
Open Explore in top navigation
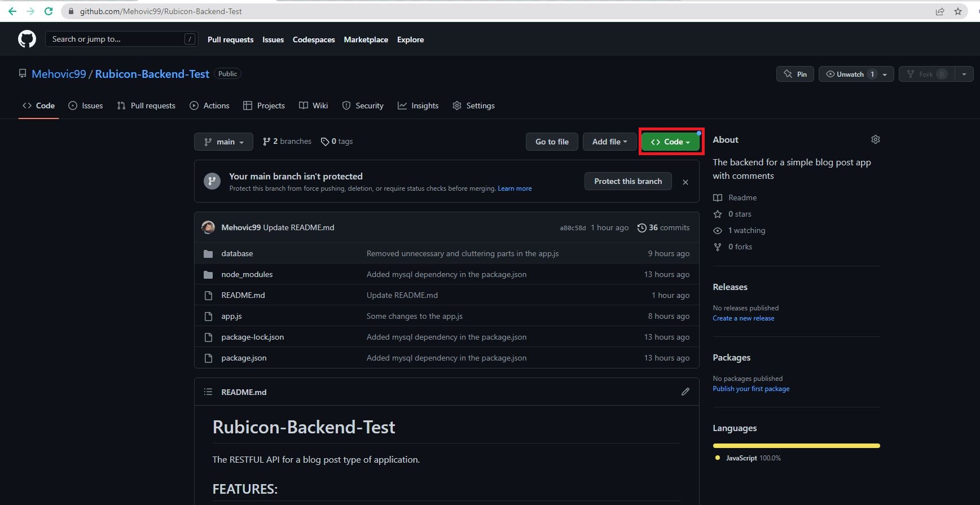point(410,39)
